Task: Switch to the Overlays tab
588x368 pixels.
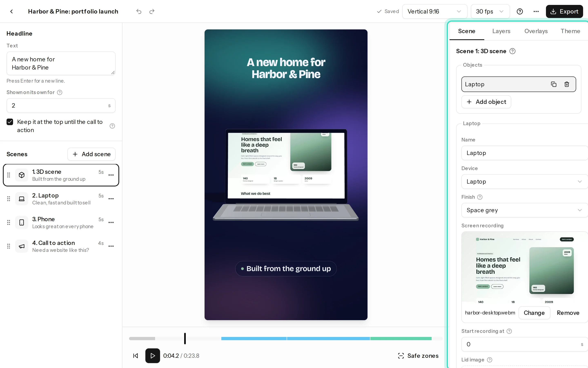Action: pos(536,31)
